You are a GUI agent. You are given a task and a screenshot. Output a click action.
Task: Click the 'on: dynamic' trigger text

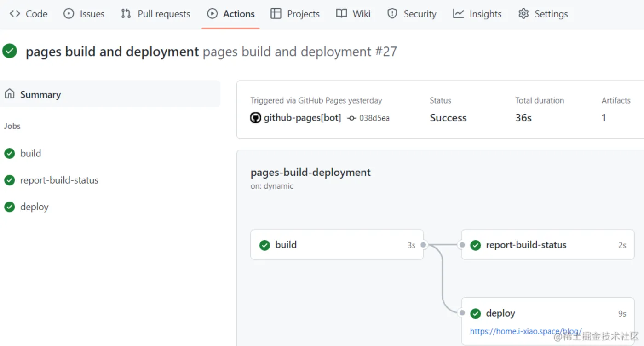272,186
